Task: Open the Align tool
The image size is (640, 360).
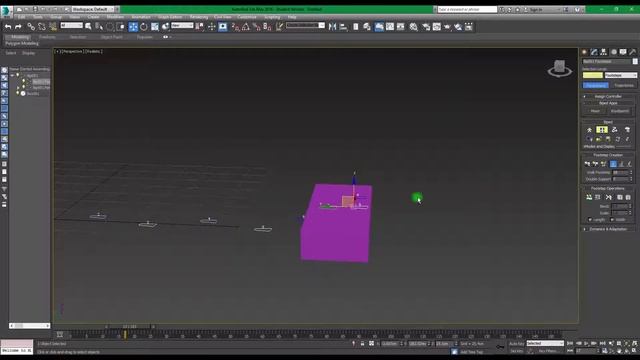Action: tap(343, 27)
